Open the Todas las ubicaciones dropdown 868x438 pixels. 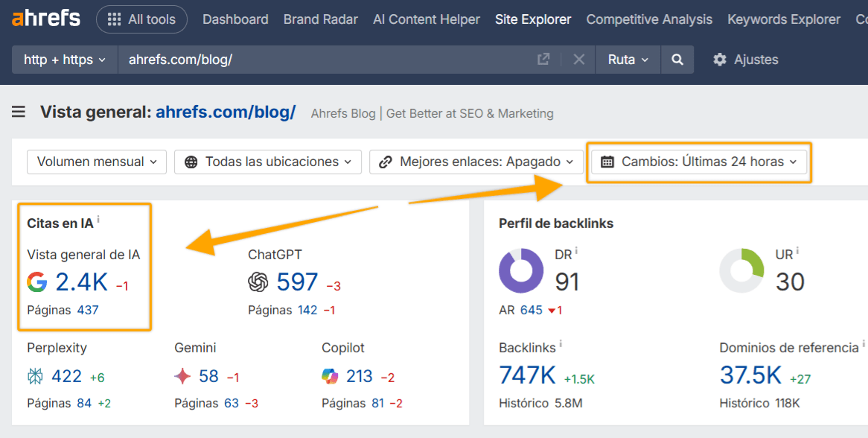tap(267, 161)
